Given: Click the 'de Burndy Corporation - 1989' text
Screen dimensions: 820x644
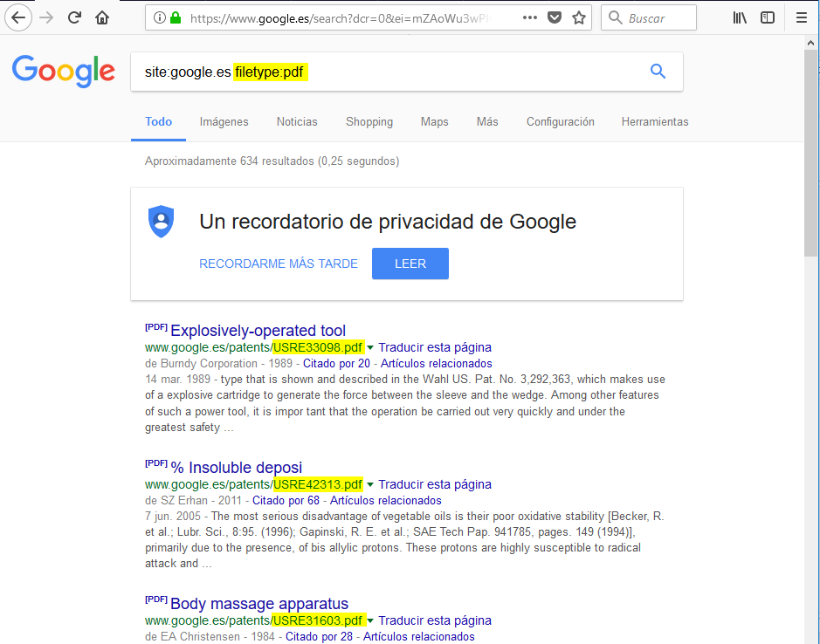Looking at the screenshot, I should pyautogui.click(x=218, y=363).
